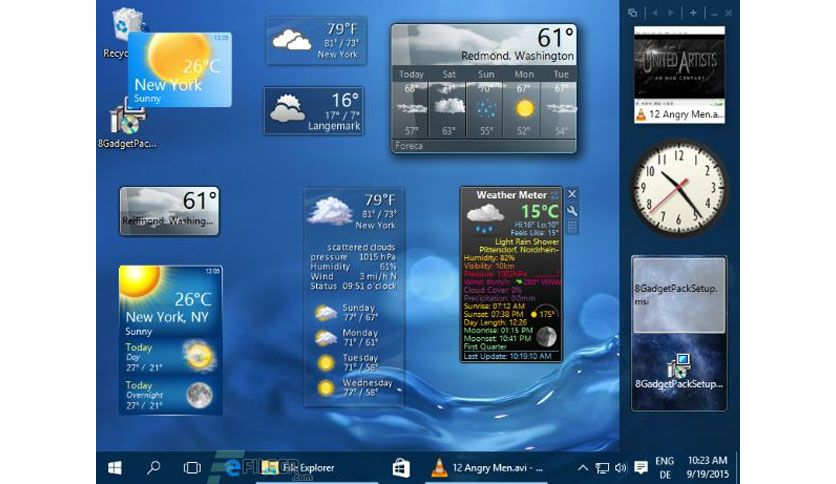Click the Weather Meter refresh icon
The image size is (836, 484).
pos(555,195)
